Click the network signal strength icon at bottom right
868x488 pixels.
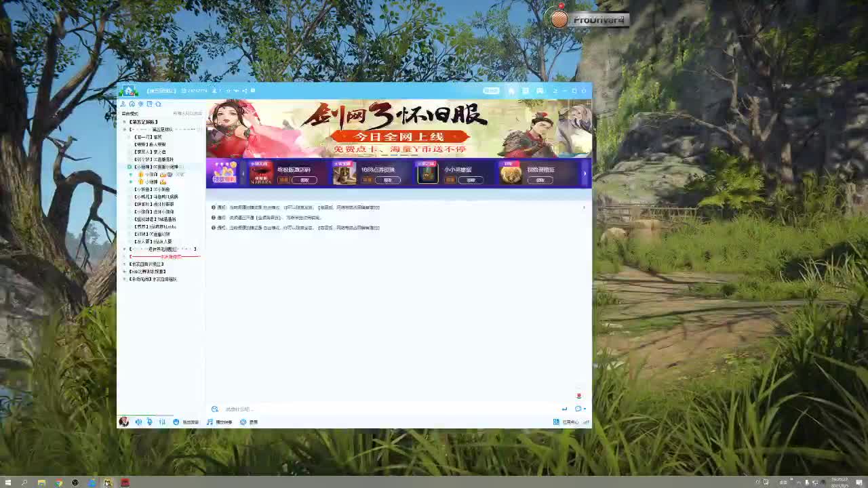coord(587,422)
